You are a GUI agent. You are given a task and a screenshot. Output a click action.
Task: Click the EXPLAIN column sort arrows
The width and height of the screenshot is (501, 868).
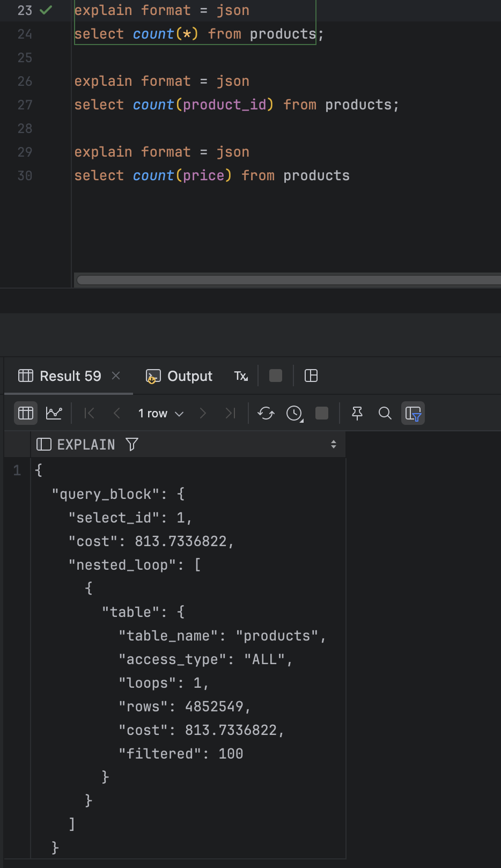pyautogui.click(x=334, y=444)
